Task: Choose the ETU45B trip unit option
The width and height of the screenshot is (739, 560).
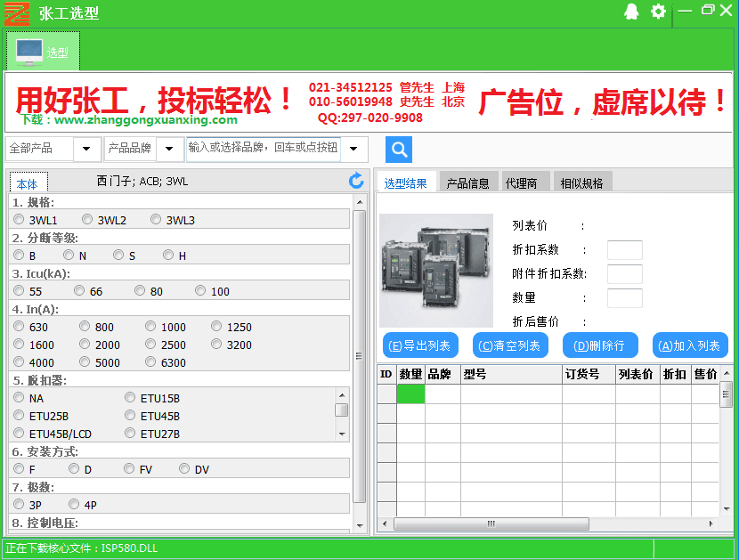Action: coord(131,416)
